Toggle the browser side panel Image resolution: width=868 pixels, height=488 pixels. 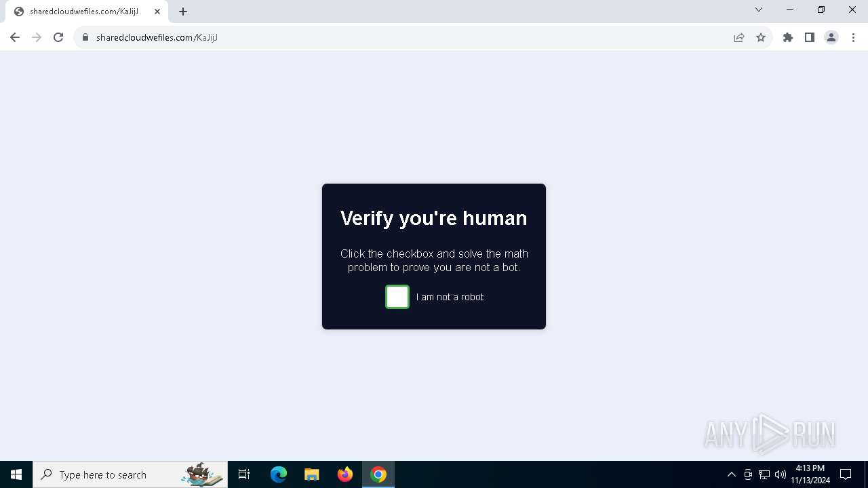[810, 37]
